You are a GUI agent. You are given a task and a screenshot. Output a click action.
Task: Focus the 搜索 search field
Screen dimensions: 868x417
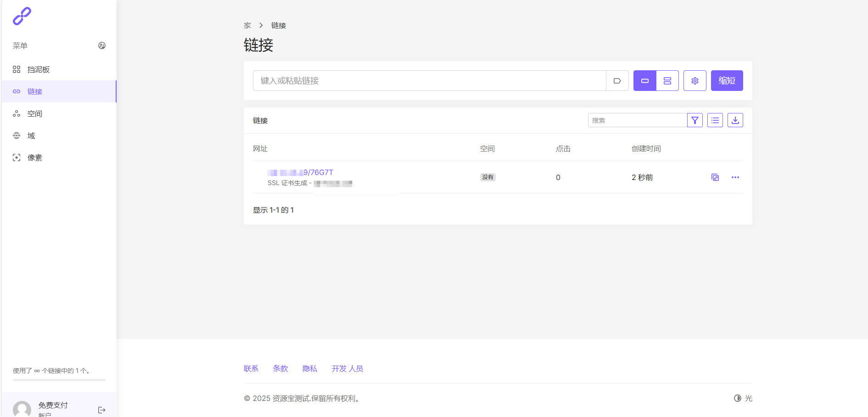[x=638, y=120]
